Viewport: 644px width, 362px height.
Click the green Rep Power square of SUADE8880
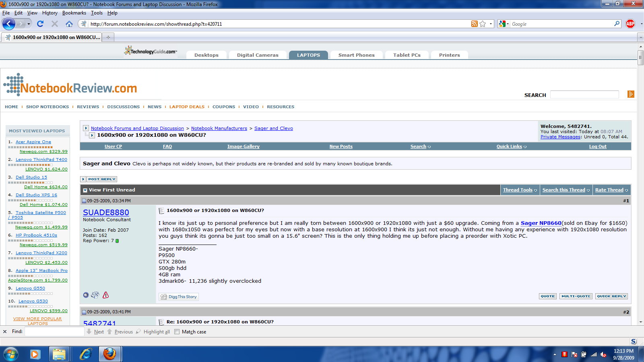pyautogui.click(x=117, y=241)
